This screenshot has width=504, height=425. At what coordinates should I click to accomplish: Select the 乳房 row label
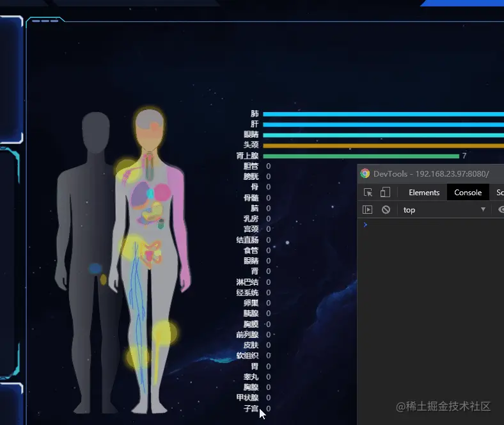(x=251, y=218)
